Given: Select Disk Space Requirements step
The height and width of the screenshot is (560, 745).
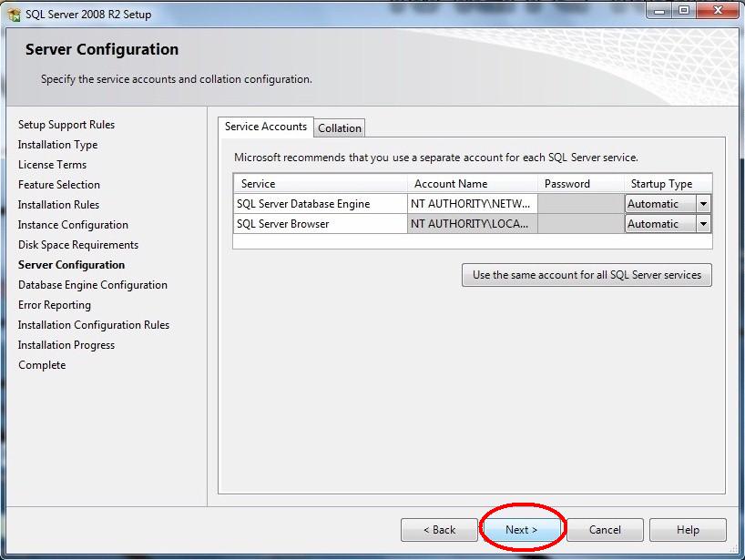Looking at the screenshot, I should point(78,245).
